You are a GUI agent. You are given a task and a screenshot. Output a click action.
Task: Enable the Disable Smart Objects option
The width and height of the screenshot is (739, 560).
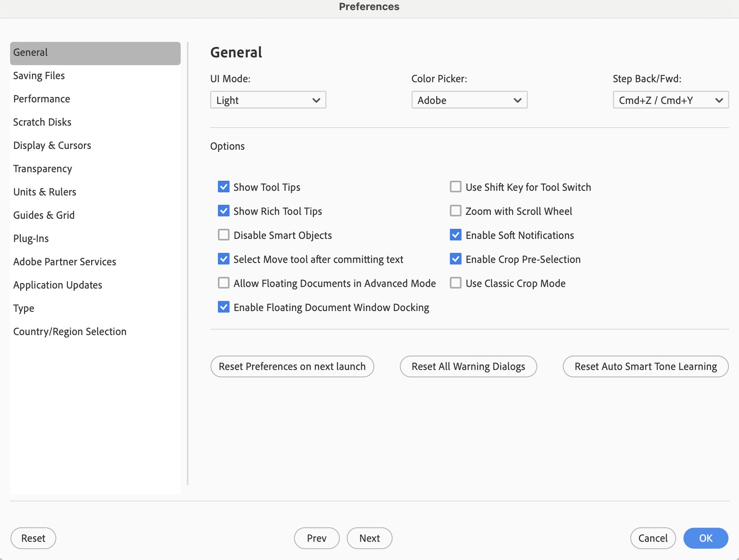pos(224,235)
